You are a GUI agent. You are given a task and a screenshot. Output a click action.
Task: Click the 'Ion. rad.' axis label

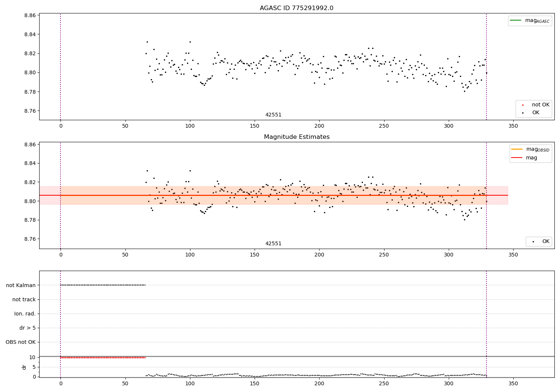pyautogui.click(x=25, y=314)
